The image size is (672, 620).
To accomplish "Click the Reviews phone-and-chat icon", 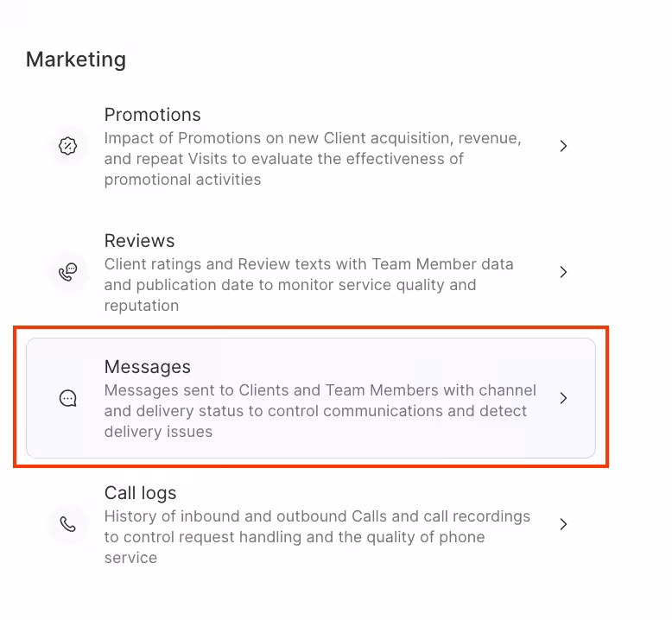I will 68,272.
